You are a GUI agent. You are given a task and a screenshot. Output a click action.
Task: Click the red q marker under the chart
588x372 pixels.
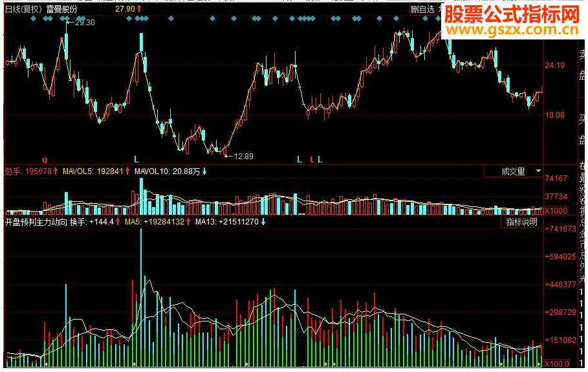tap(45, 160)
